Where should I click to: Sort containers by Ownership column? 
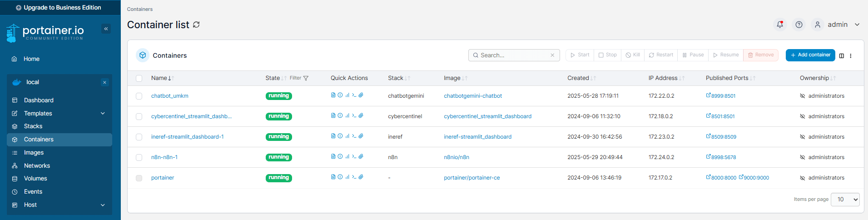point(818,78)
